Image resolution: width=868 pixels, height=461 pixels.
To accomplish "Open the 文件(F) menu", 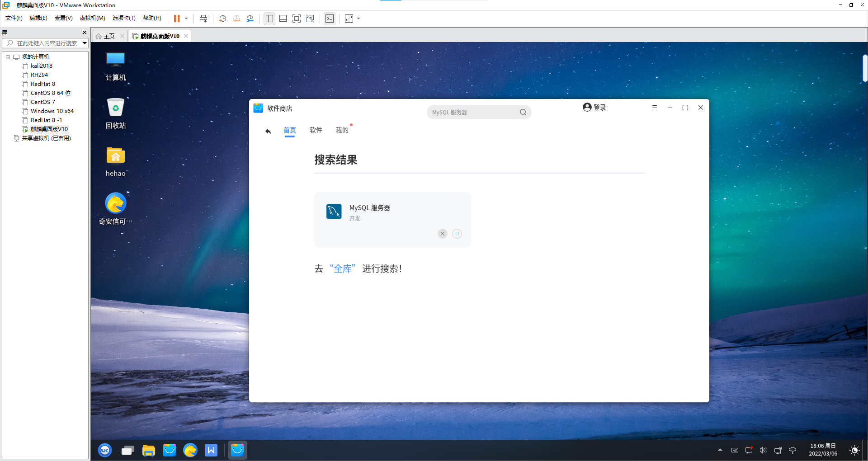I will click(x=14, y=18).
